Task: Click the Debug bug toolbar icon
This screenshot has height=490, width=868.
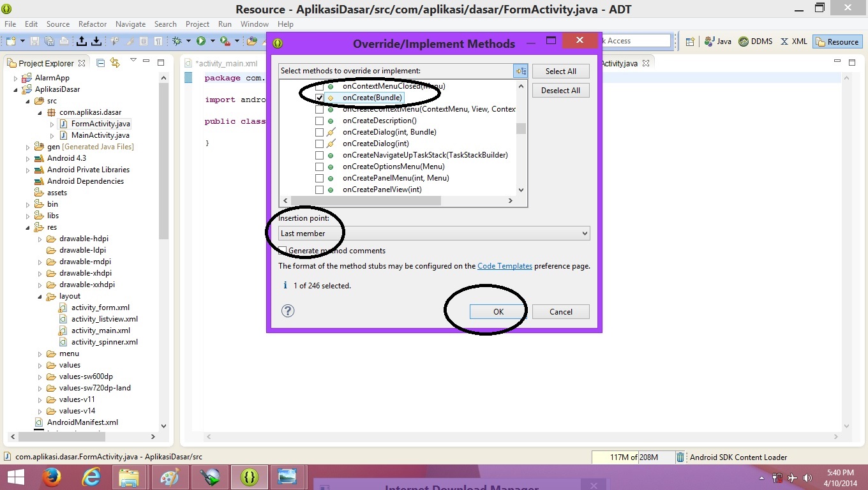Action: [177, 41]
